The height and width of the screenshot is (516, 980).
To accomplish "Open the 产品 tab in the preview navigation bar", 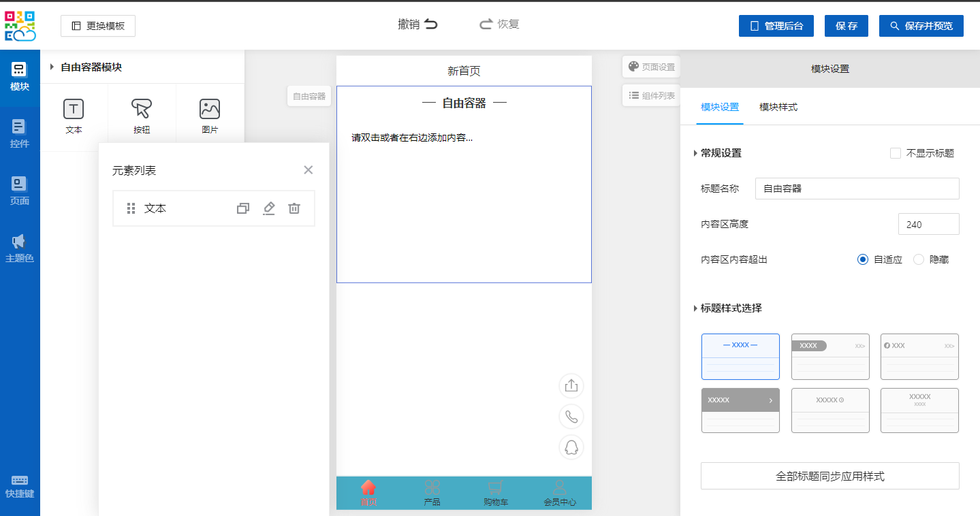I will point(432,494).
